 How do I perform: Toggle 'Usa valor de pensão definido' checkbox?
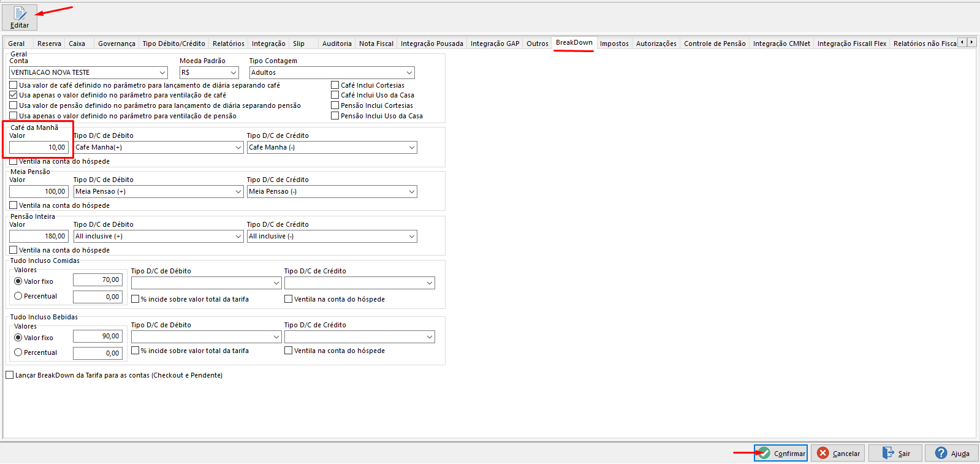pos(13,105)
